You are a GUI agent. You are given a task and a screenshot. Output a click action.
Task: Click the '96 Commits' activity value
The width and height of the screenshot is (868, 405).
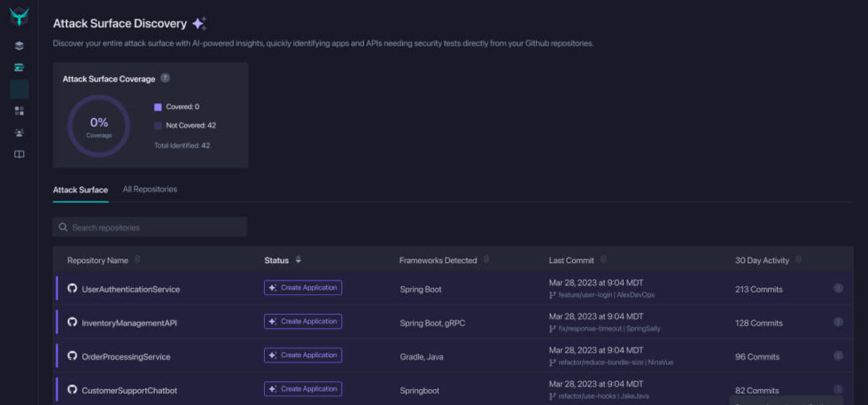[757, 357]
